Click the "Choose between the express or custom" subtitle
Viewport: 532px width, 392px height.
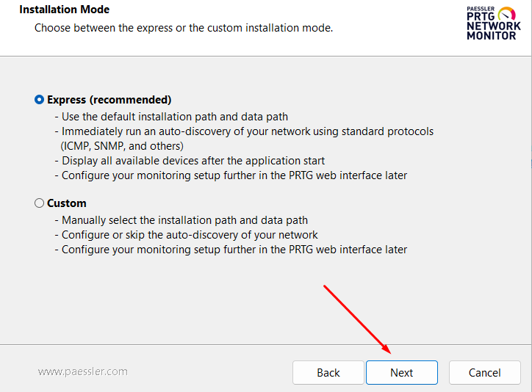coord(184,28)
